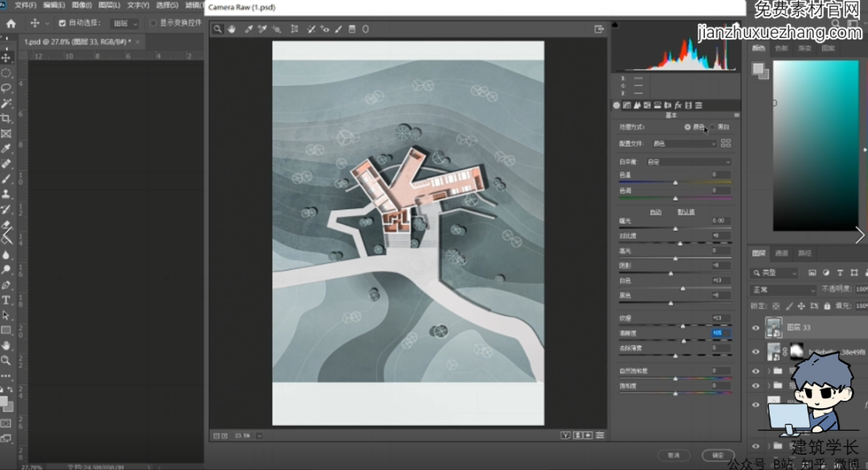The width and height of the screenshot is (868, 470).
Task: Open the layer blend mode 正常 dropdown
Action: click(x=783, y=289)
